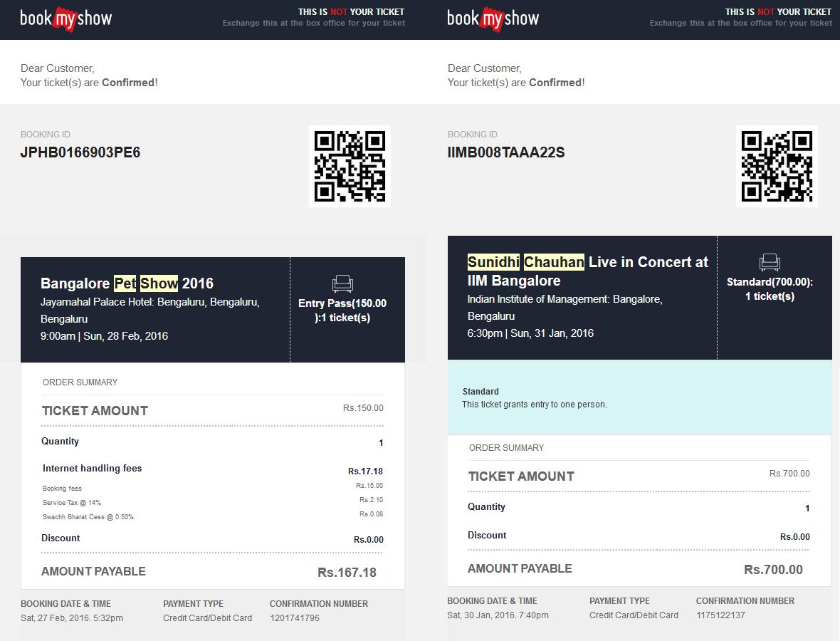Click confirmation number 1201741796
The width and height of the screenshot is (840, 641).
click(x=295, y=618)
